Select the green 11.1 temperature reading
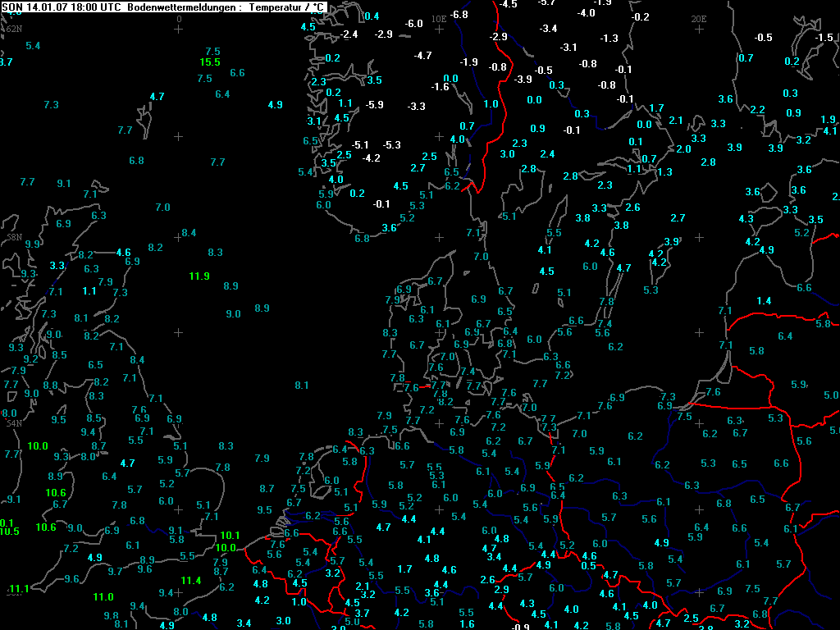The image size is (840, 630). [x=19, y=589]
